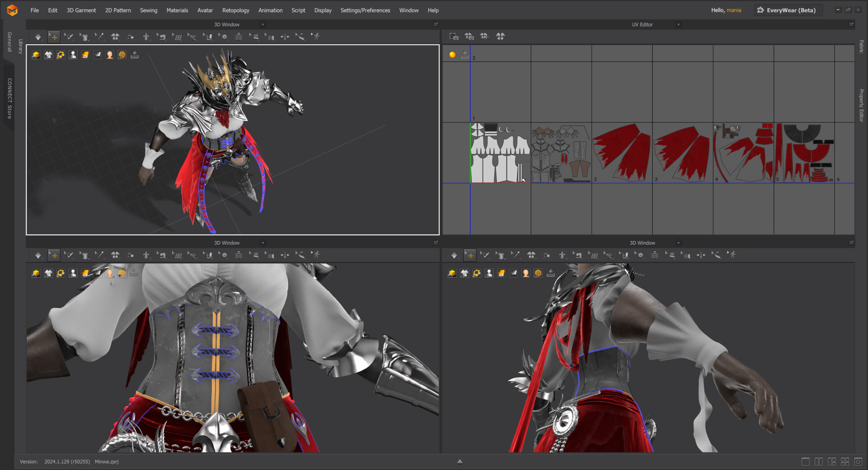Screen dimensions: 868x470
Task: Open the Property Editor side tab
Action: point(861,105)
